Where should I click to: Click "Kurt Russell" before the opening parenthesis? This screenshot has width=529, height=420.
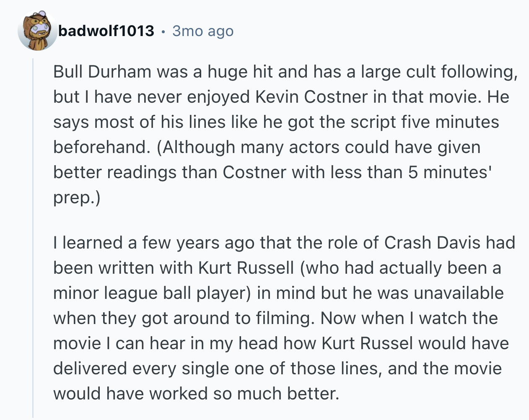(x=246, y=268)
